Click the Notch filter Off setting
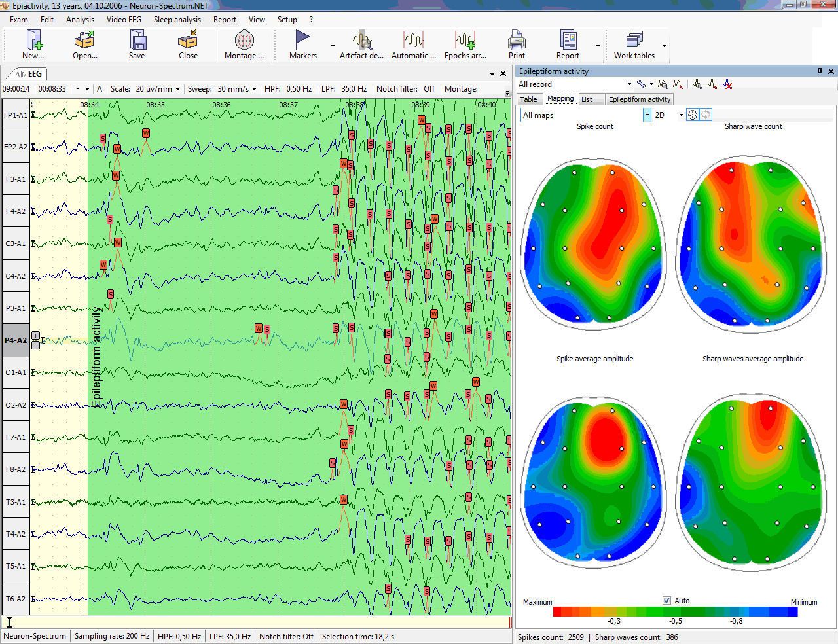The width and height of the screenshot is (838, 644). [x=429, y=89]
